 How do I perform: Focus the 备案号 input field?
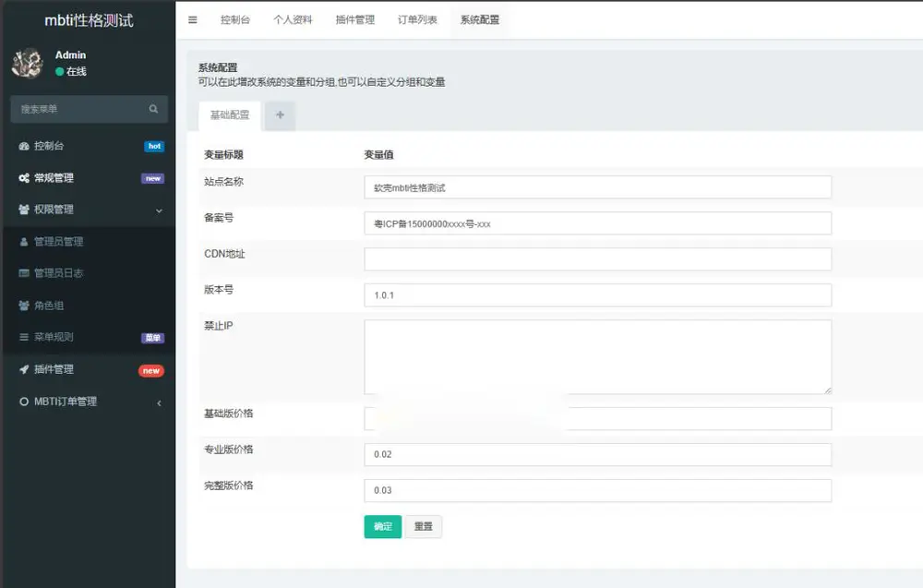pyautogui.click(x=597, y=223)
